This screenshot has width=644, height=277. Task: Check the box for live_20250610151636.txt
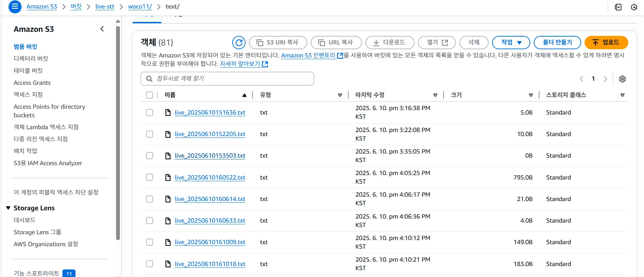point(150,113)
